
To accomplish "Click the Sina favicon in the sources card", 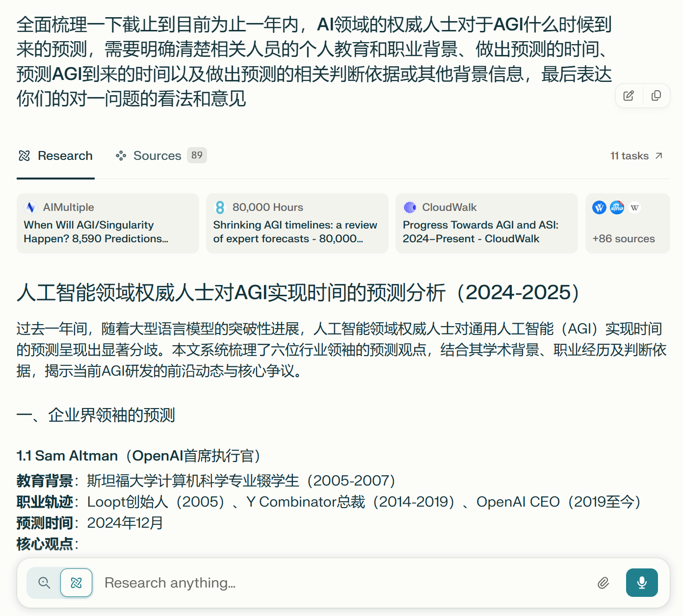I will click(x=617, y=207).
